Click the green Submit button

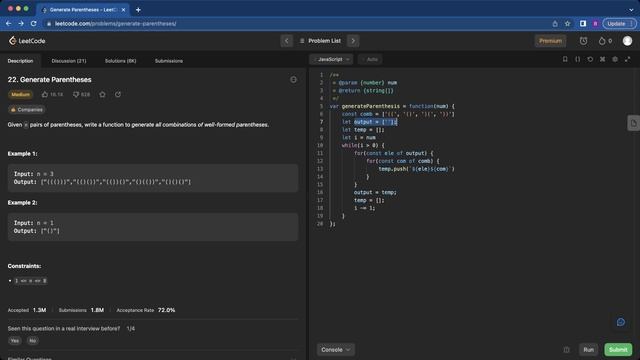point(618,350)
